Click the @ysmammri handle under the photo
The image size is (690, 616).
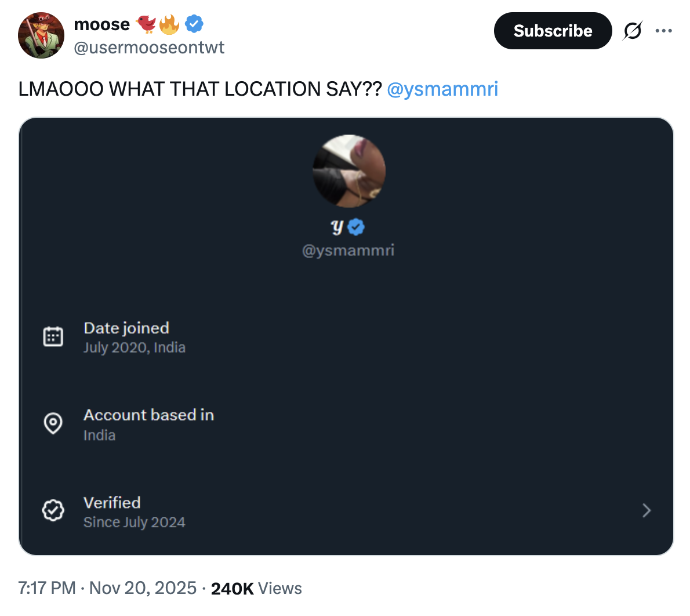[x=348, y=250]
